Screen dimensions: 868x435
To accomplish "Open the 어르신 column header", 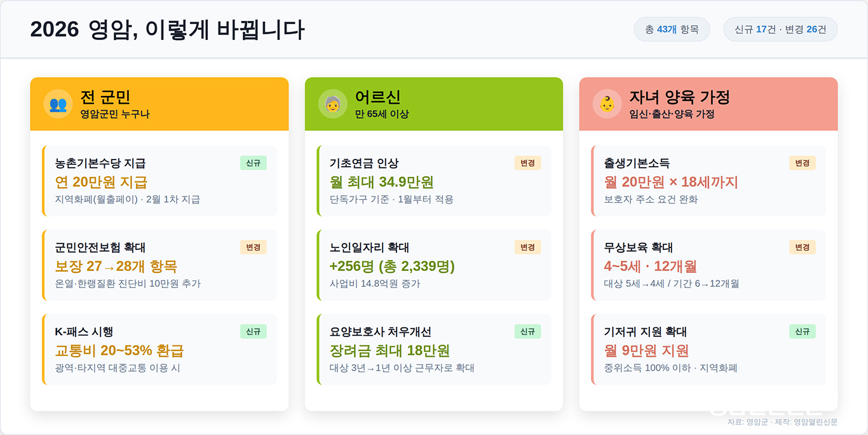I will point(434,104).
